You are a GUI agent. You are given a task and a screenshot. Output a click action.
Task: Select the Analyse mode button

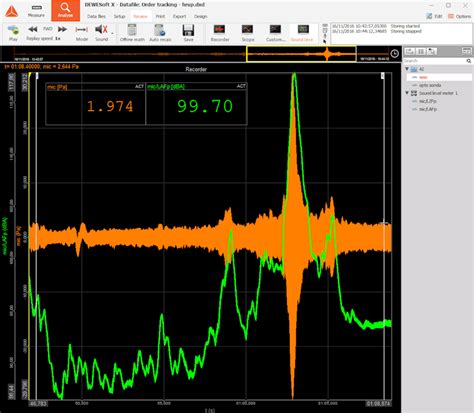pos(65,11)
